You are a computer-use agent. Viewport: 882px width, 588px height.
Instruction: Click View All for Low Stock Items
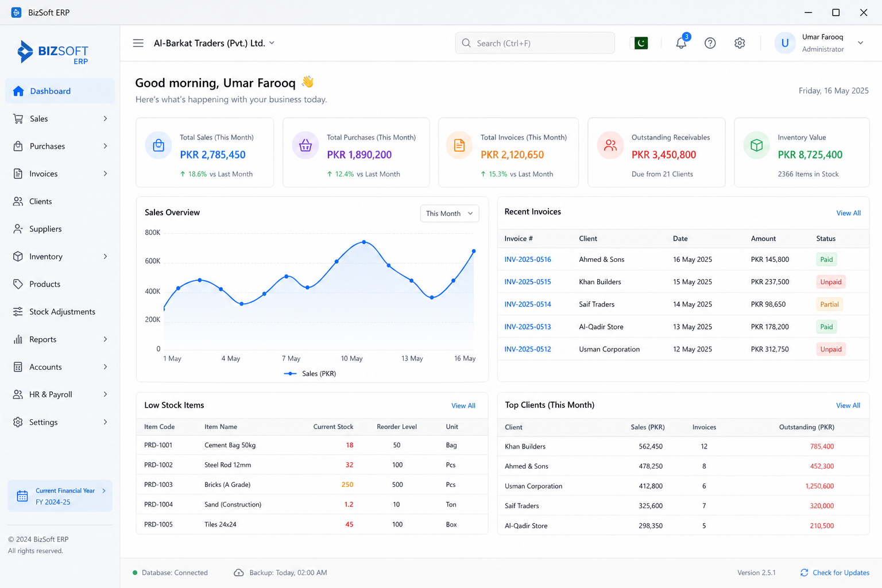coord(463,406)
